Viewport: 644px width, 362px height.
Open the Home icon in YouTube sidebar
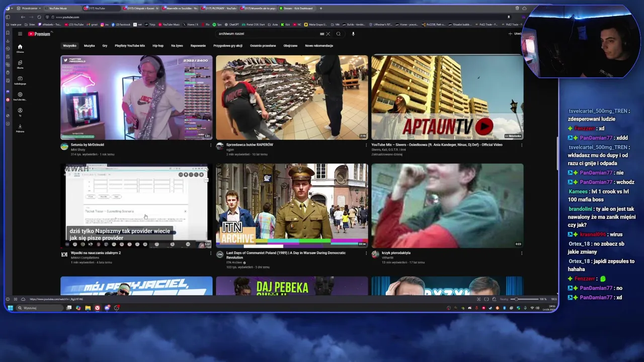(20, 48)
